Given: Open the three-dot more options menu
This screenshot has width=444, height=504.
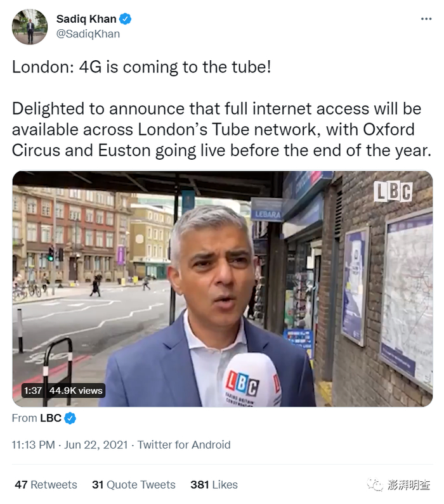Looking at the screenshot, I should click(426, 19).
